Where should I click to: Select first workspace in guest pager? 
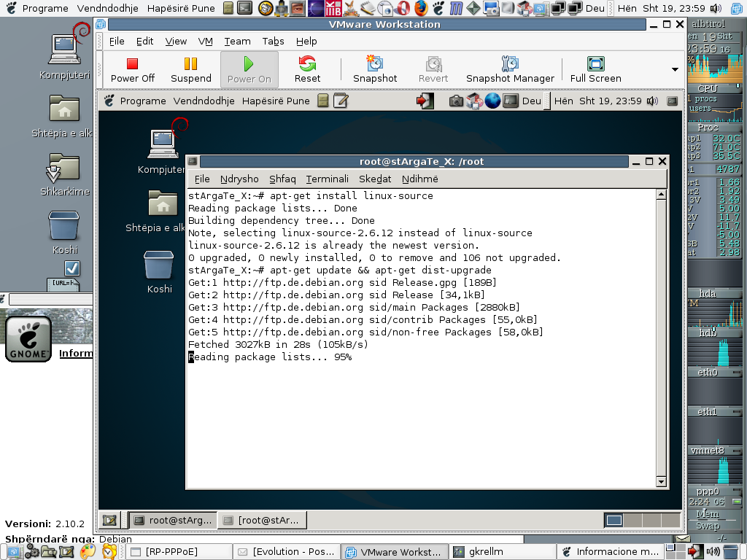click(x=613, y=520)
